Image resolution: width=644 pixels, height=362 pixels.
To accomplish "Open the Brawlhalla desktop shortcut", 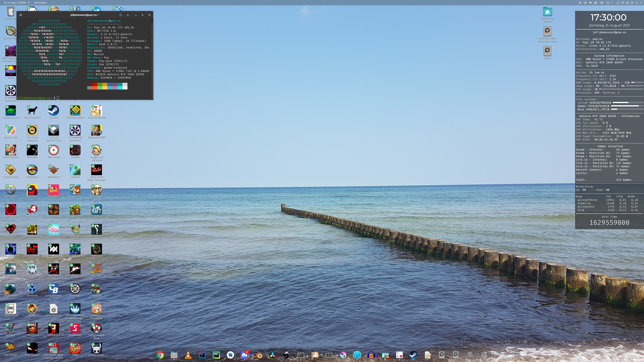I will [x=75, y=231].
